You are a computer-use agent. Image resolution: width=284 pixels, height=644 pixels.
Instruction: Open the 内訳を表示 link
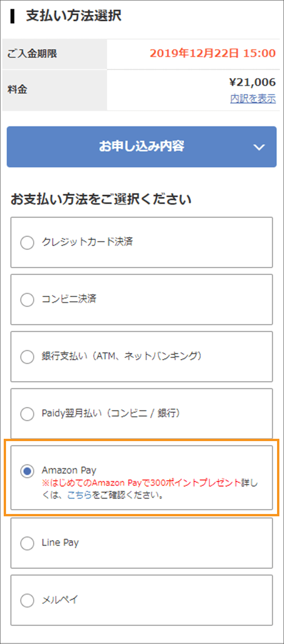[x=253, y=98]
